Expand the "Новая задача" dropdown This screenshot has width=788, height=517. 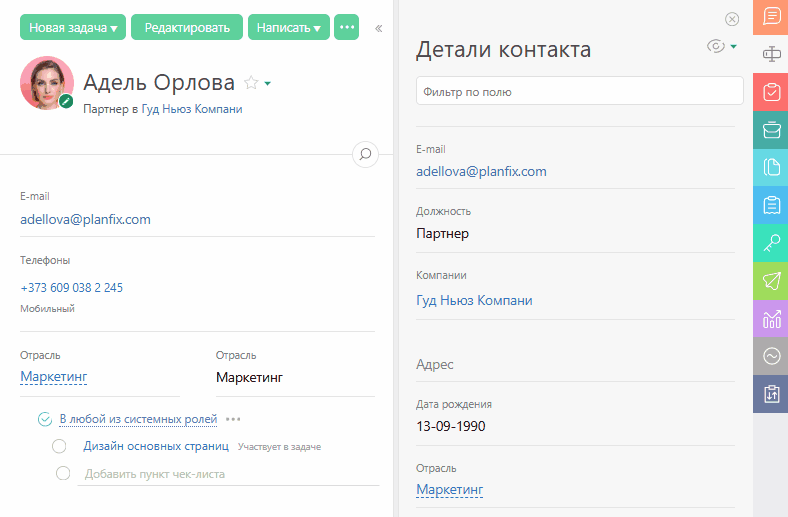(x=73, y=27)
